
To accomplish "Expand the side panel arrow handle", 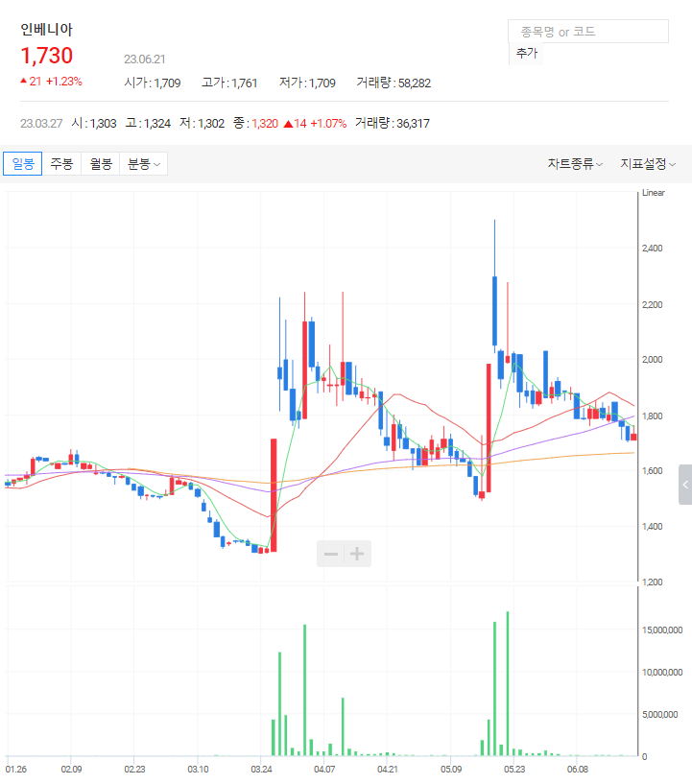I will (685, 485).
